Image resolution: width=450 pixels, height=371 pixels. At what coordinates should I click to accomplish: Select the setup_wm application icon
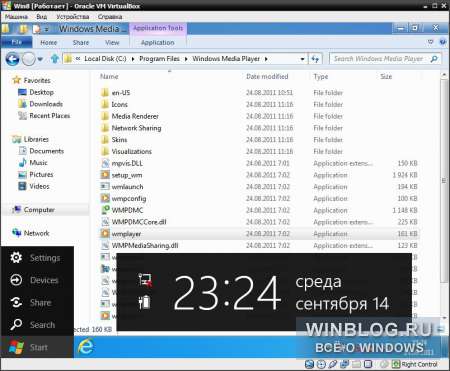[105, 175]
